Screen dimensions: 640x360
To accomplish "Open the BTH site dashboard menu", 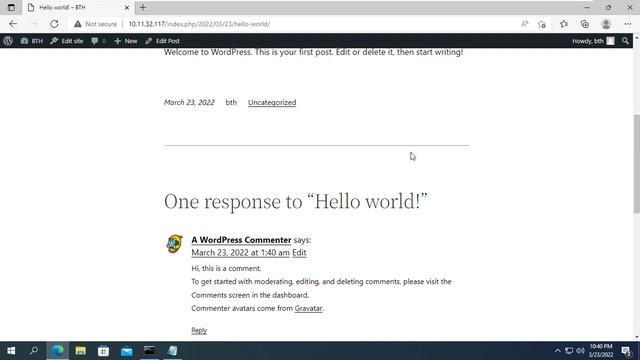I will pyautogui.click(x=32, y=41).
